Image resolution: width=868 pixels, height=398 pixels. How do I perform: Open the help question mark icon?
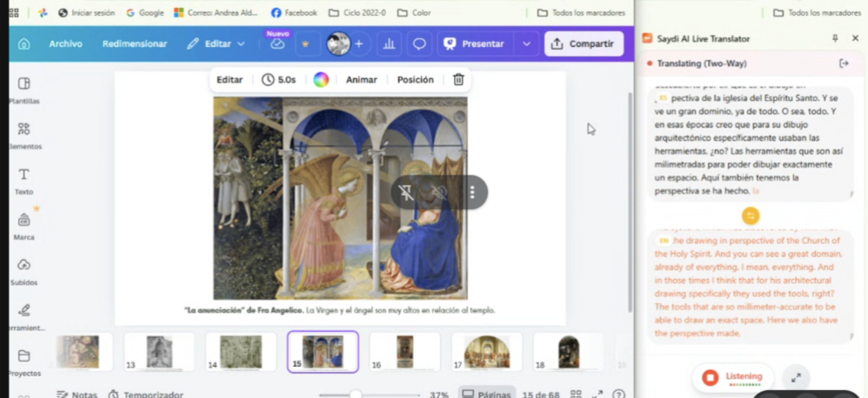coord(619,395)
